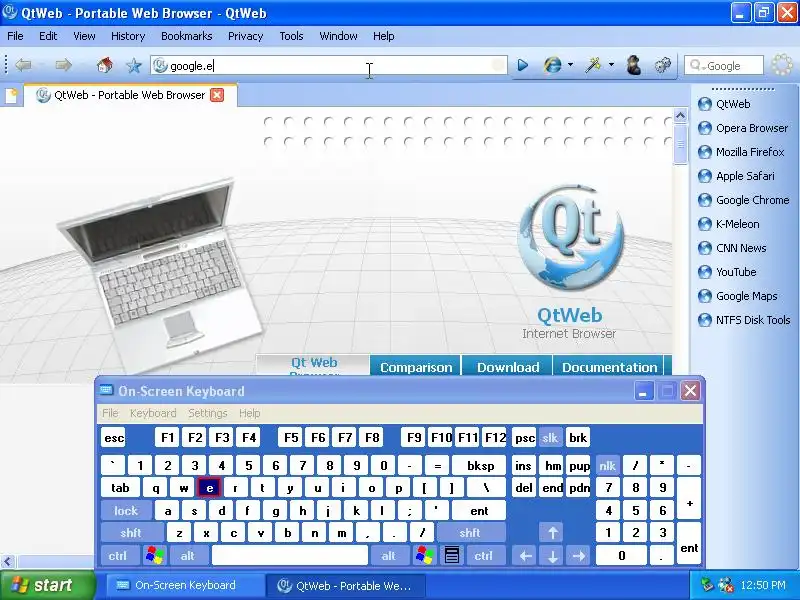Open the Privacy menu
800x600 pixels.
[x=245, y=36]
